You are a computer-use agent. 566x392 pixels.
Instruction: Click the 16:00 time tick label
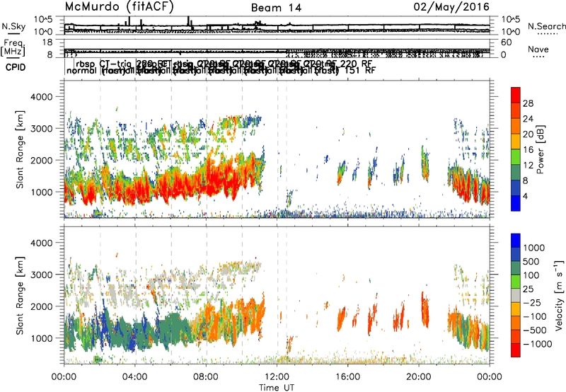point(347,377)
